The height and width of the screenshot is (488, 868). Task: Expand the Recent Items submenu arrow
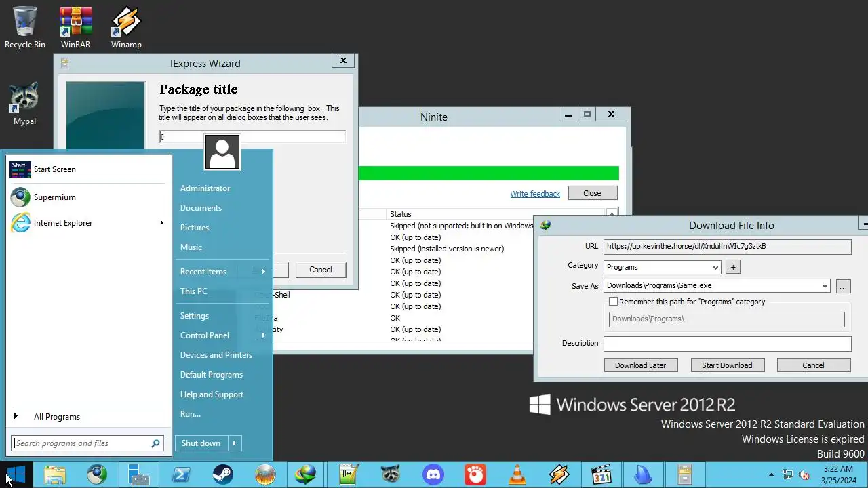pos(263,272)
